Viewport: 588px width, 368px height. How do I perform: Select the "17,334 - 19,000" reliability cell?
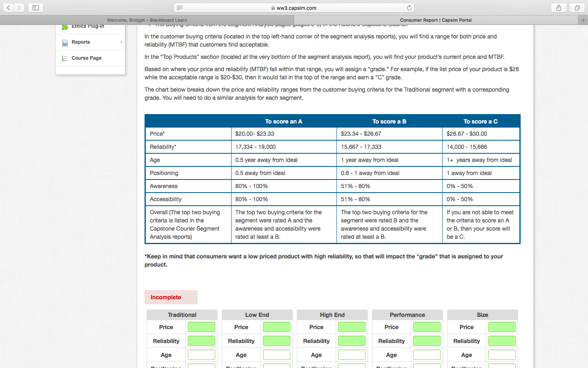[284, 147]
